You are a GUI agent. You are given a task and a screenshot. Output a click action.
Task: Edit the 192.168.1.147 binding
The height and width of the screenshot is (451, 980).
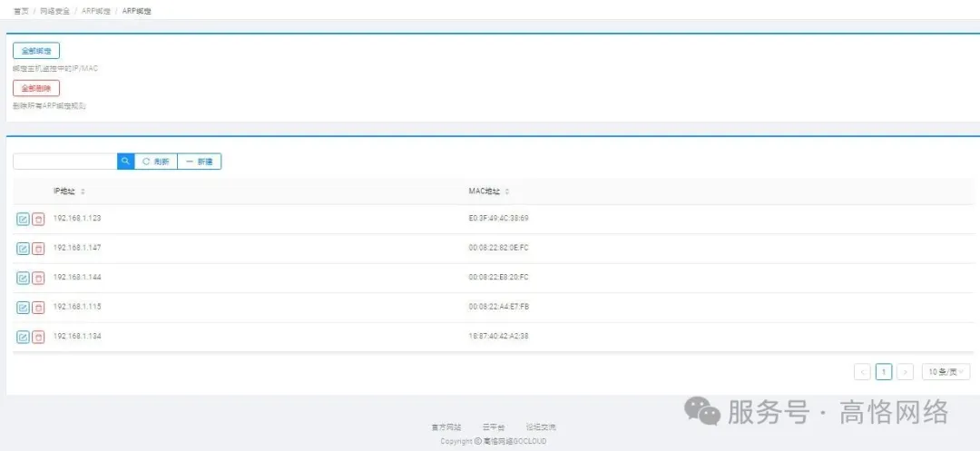pos(23,249)
